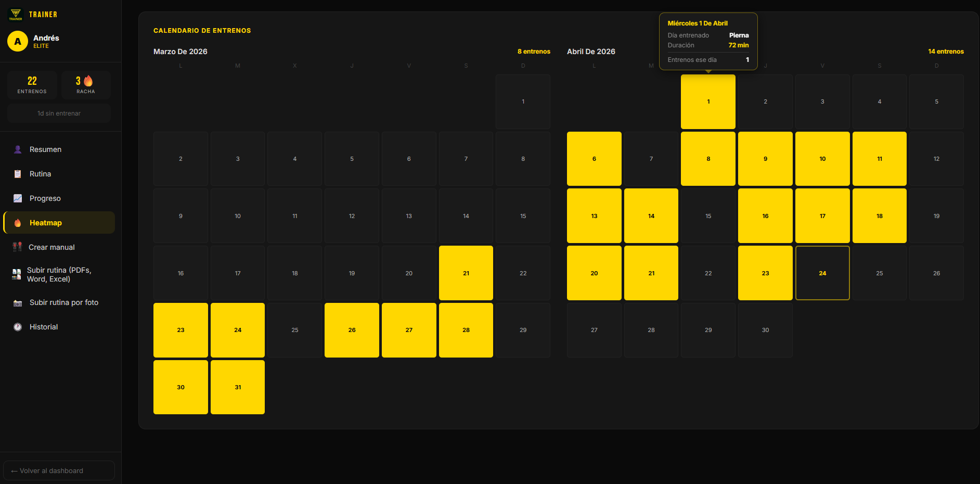Image resolution: width=980 pixels, height=484 pixels.
Task: Select April 6 trained day
Action: pos(594,159)
